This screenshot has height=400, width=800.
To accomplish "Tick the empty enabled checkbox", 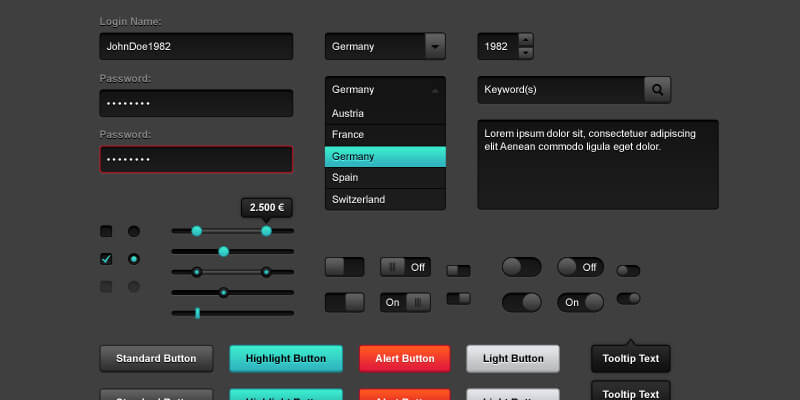I will pyautogui.click(x=106, y=231).
